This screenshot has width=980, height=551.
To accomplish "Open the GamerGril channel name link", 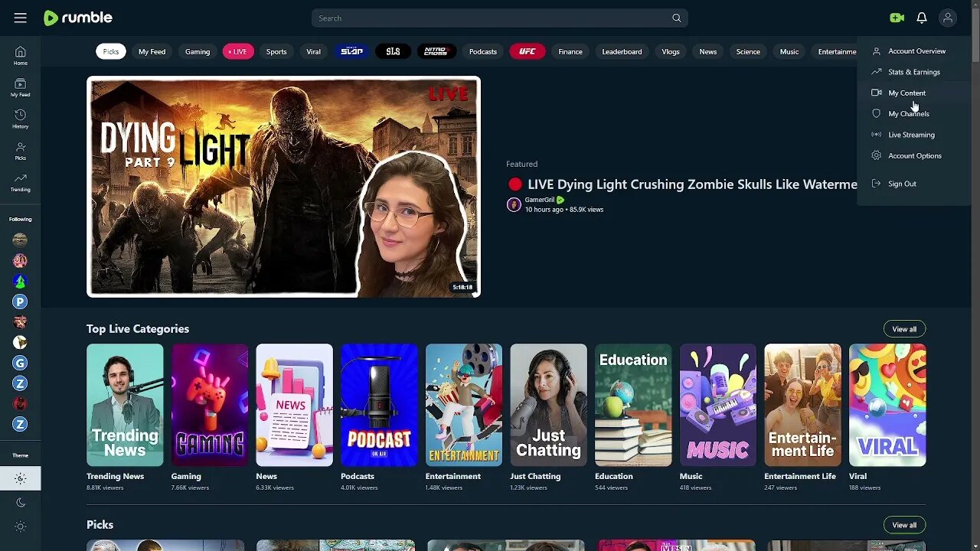I will (x=539, y=200).
